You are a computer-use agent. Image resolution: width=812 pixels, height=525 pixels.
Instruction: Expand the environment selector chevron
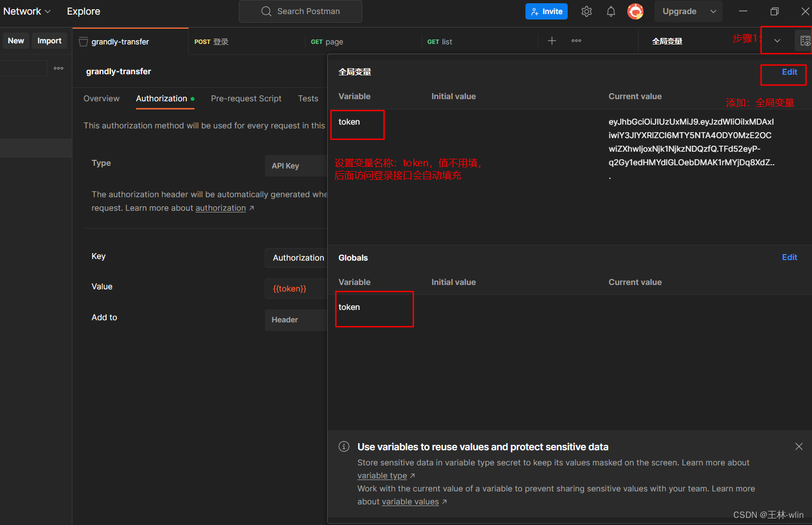(x=777, y=41)
